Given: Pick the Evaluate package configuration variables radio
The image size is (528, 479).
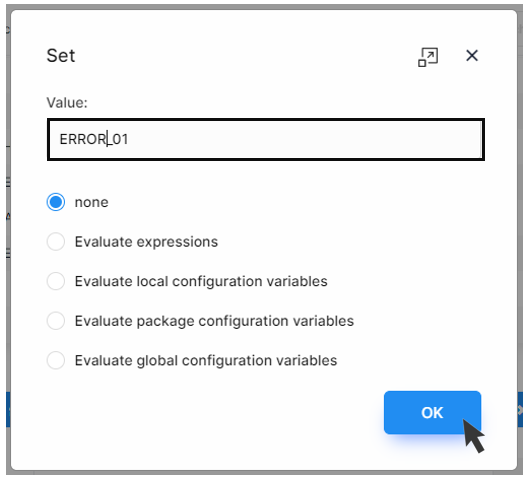Looking at the screenshot, I should pyautogui.click(x=56, y=321).
